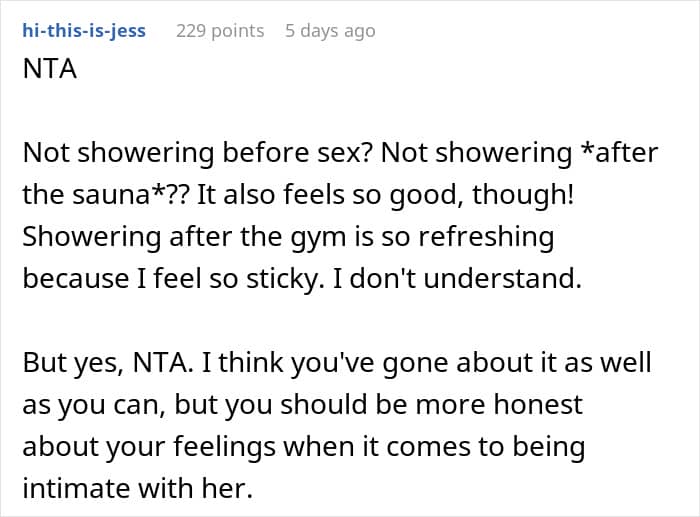The image size is (700, 517).
Task: Click the text 'Not showering before sex?'
Action: [x=198, y=152]
